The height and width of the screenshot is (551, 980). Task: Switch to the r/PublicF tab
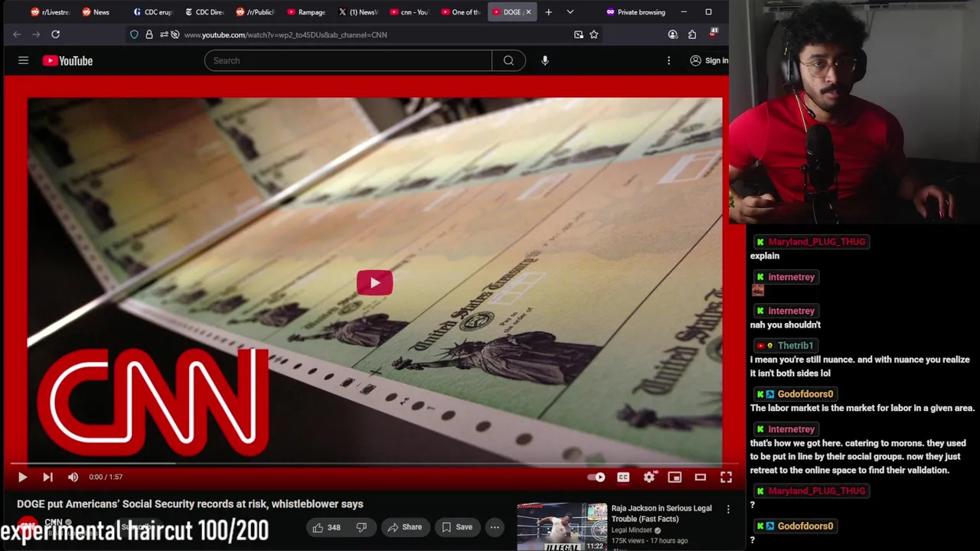click(255, 12)
